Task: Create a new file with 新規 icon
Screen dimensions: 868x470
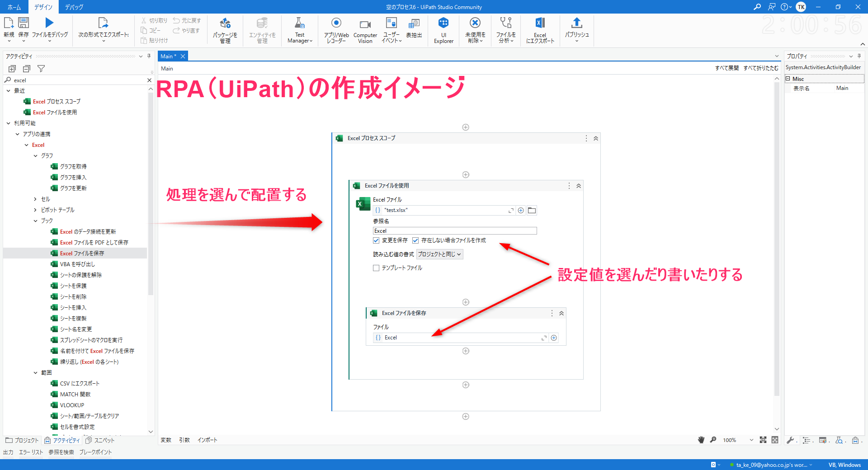Action: [9, 23]
